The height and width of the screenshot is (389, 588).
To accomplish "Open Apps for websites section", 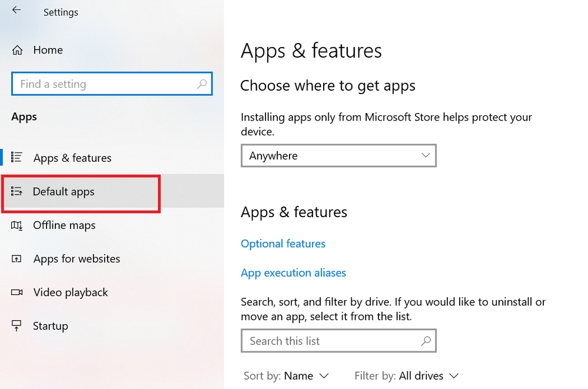I will (112, 259).
